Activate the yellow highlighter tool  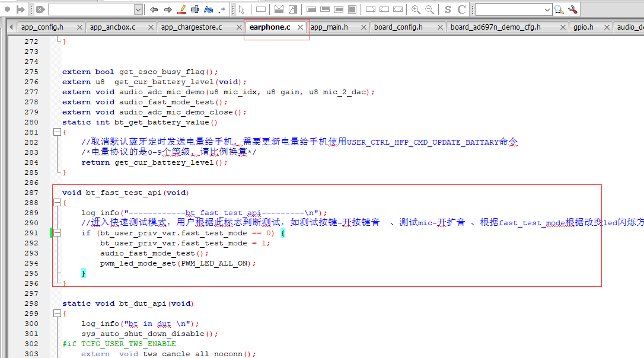pyautogui.click(x=181, y=9)
